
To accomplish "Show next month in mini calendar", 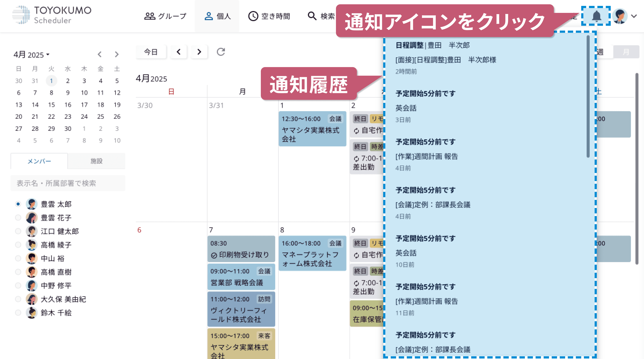I will pos(116,54).
